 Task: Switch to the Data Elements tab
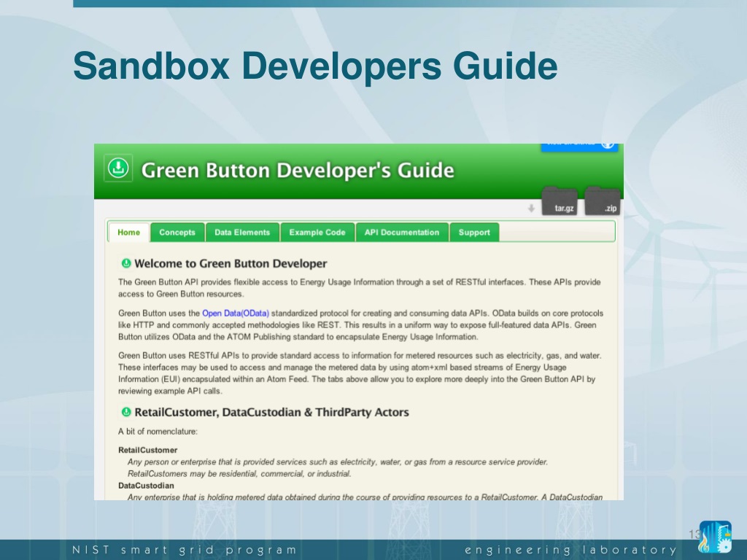242,233
